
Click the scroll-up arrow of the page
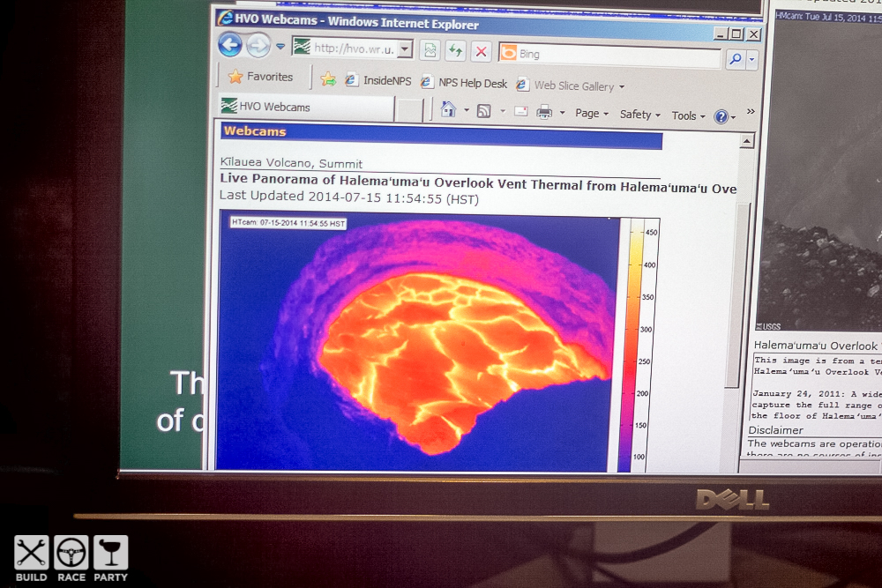(x=746, y=140)
